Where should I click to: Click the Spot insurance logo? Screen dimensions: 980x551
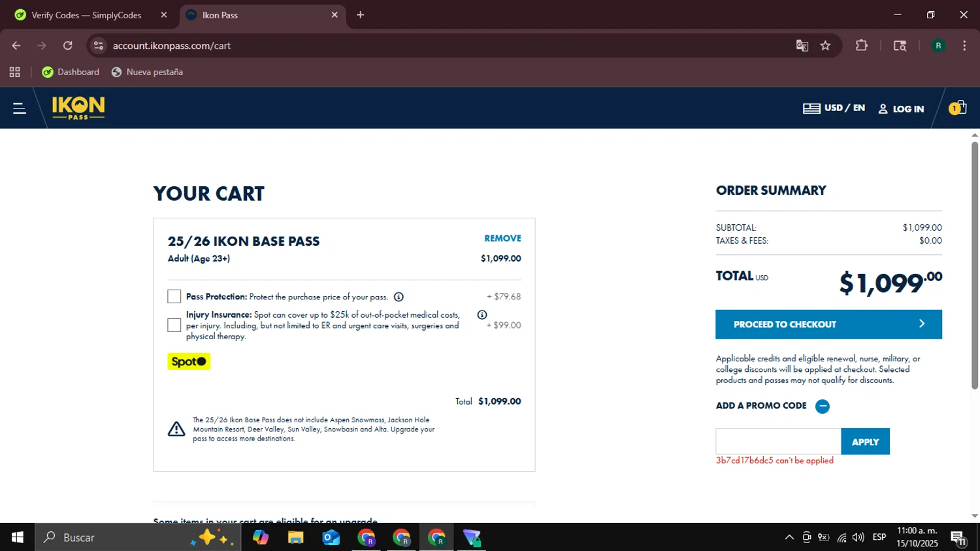pos(189,361)
